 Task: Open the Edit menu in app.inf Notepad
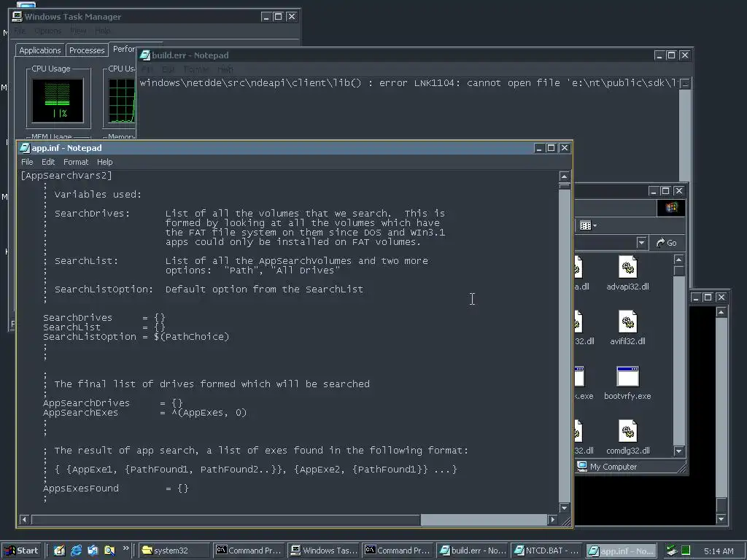48,162
